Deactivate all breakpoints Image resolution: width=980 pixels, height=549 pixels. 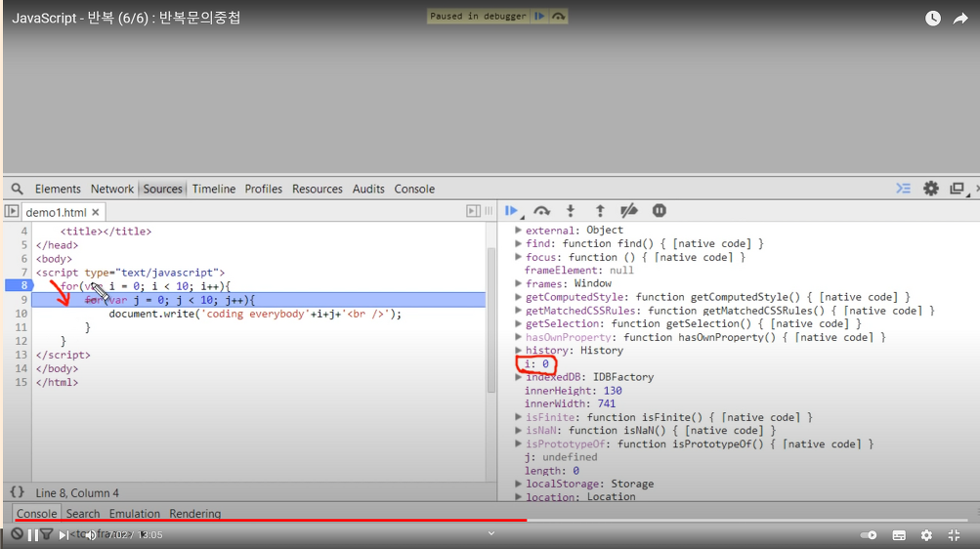(x=629, y=211)
